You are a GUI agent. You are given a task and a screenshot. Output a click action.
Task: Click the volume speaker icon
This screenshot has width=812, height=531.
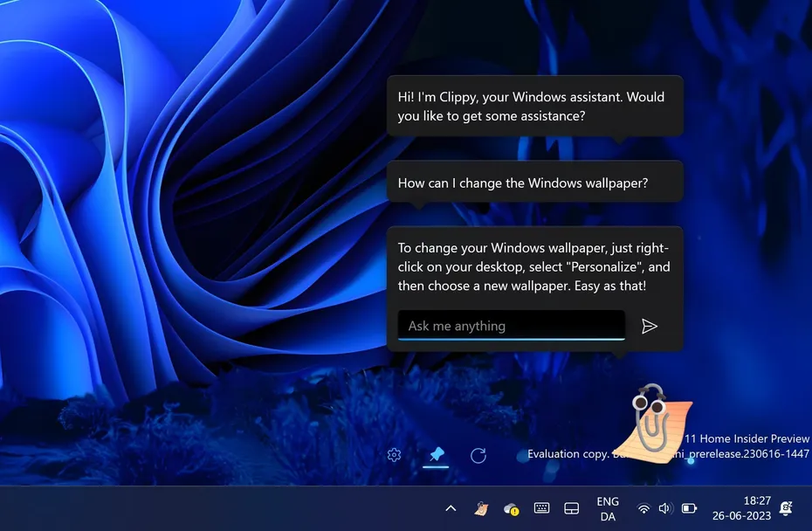(665, 508)
